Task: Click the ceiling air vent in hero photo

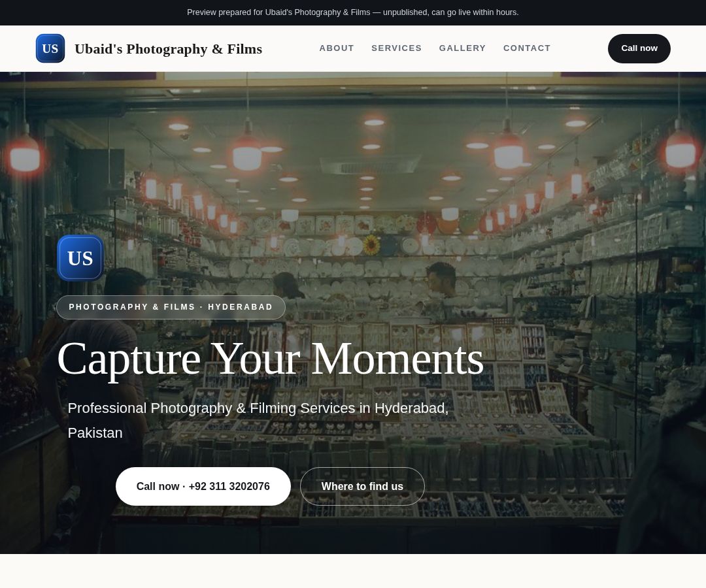Action: pos(370,165)
